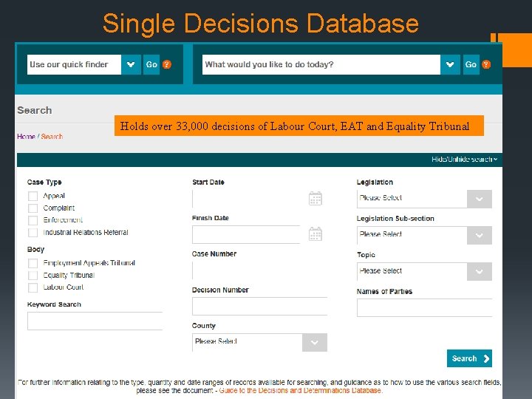Open the County Please Select dropdown
Screen dimensions: 532x399
click(259, 342)
